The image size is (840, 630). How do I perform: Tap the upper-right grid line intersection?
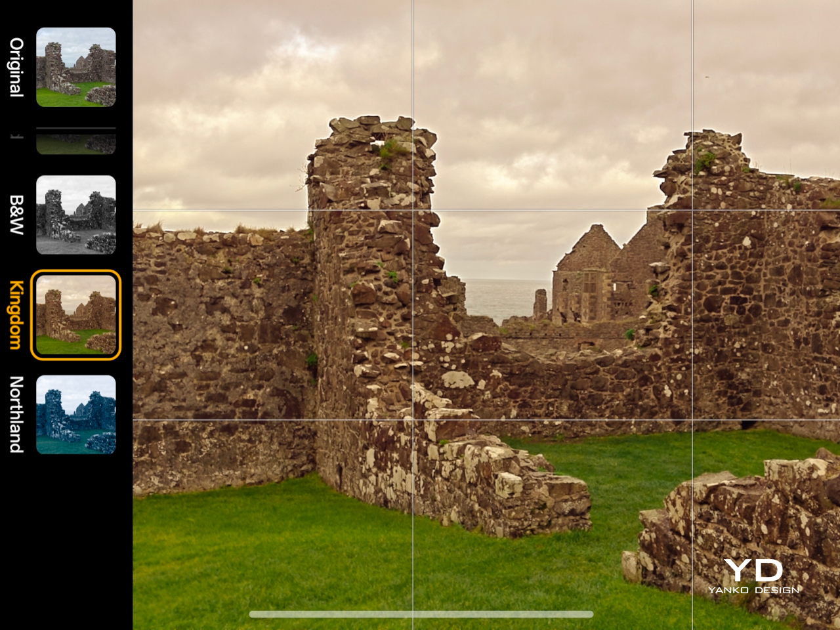[692, 211]
